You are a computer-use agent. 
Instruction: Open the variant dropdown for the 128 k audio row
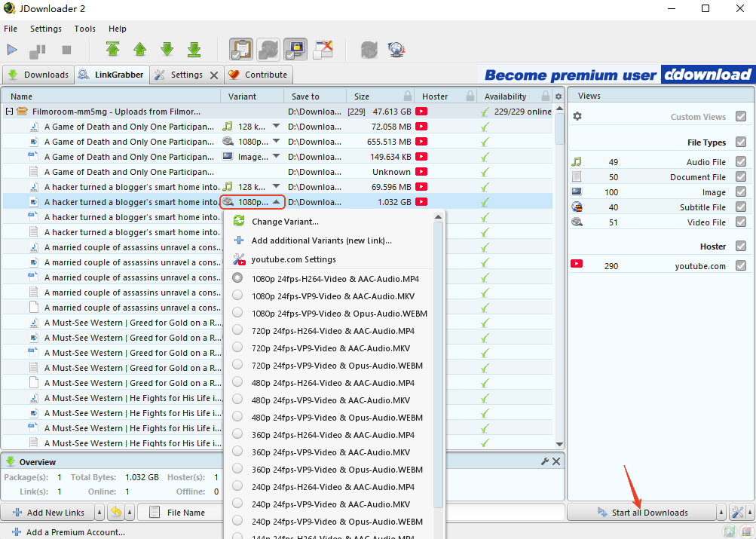coord(277,127)
